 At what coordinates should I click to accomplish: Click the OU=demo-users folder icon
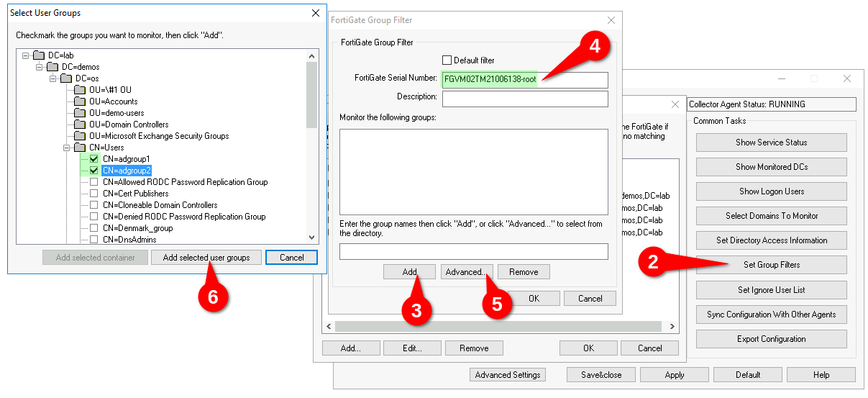pyautogui.click(x=80, y=113)
